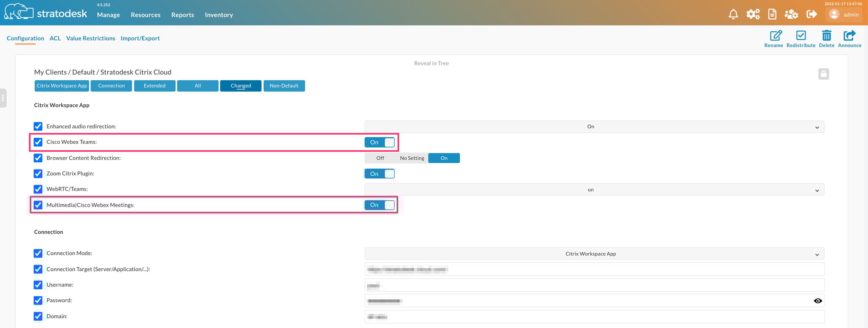Redistribute the configuration
868x328 pixels.
tap(801, 39)
